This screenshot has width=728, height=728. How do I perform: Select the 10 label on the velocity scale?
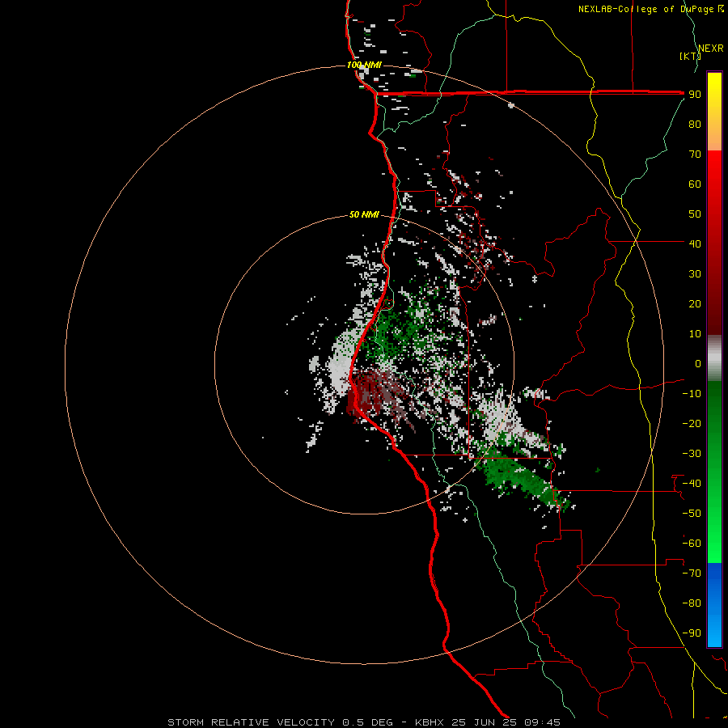tap(695, 334)
